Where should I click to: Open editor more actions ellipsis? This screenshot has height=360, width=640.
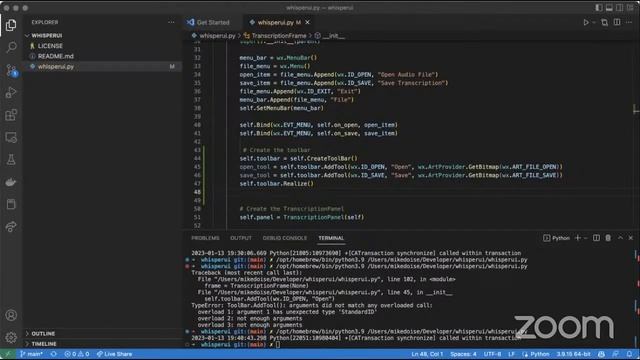pos(629,22)
